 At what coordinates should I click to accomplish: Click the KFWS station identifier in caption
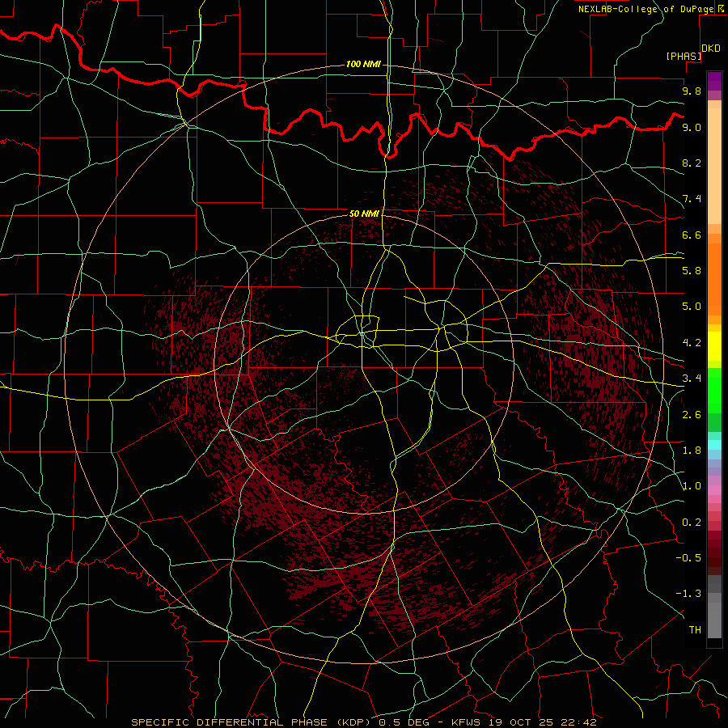(467, 722)
